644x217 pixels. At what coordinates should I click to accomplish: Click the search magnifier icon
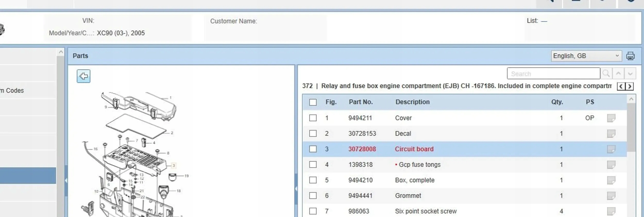pyautogui.click(x=606, y=74)
